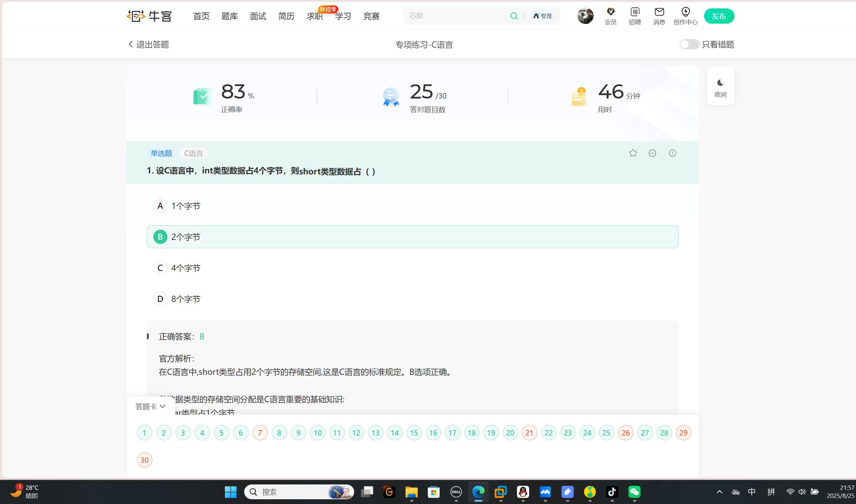Viewport: 856px width, 504px height.
Task: Open 创作中心 creation center
Action: click(685, 16)
